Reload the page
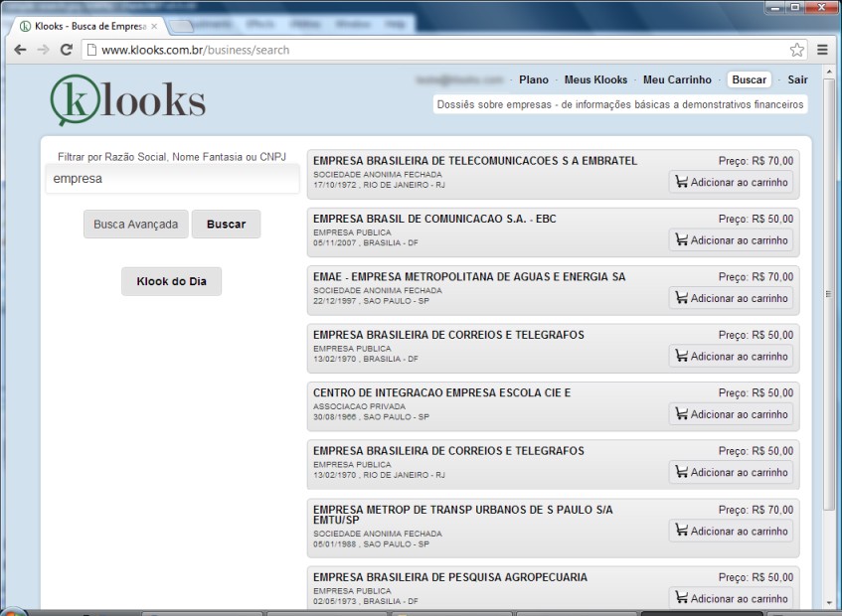The height and width of the screenshot is (616, 842). pyautogui.click(x=67, y=50)
